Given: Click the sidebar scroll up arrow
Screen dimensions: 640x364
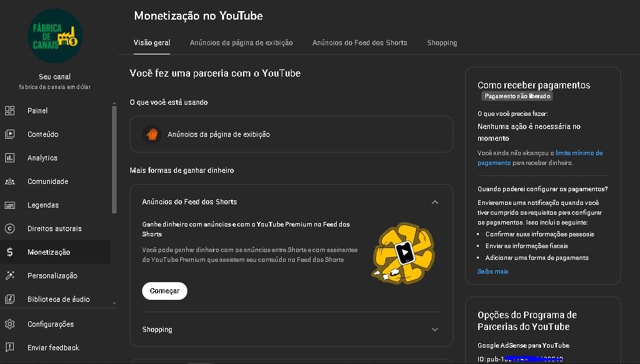Looking at the screenshot, I should pos(114,103).
